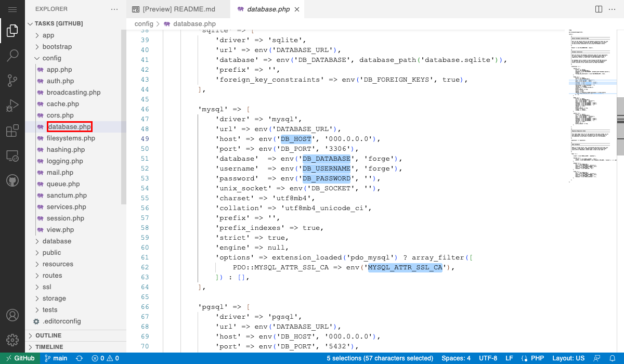Open the GitHub view in activity bar

12,180
